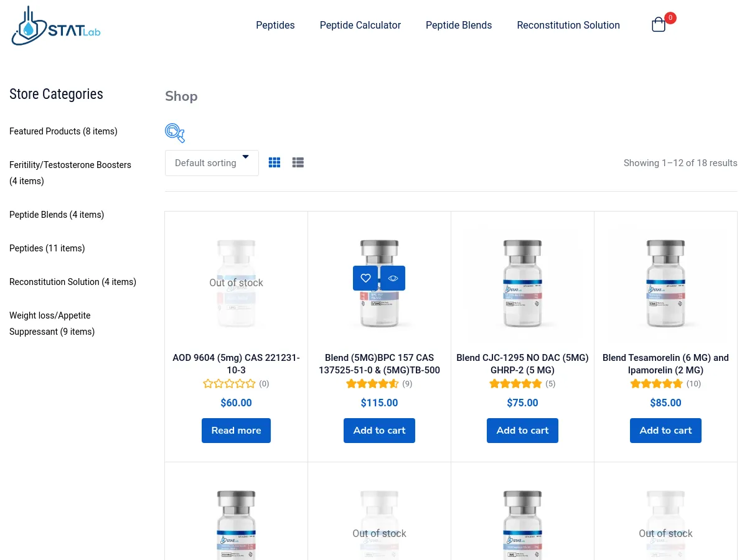Click the product search magnifier icon
Screen dimensions: 747x560
click(x=175, y=133)
